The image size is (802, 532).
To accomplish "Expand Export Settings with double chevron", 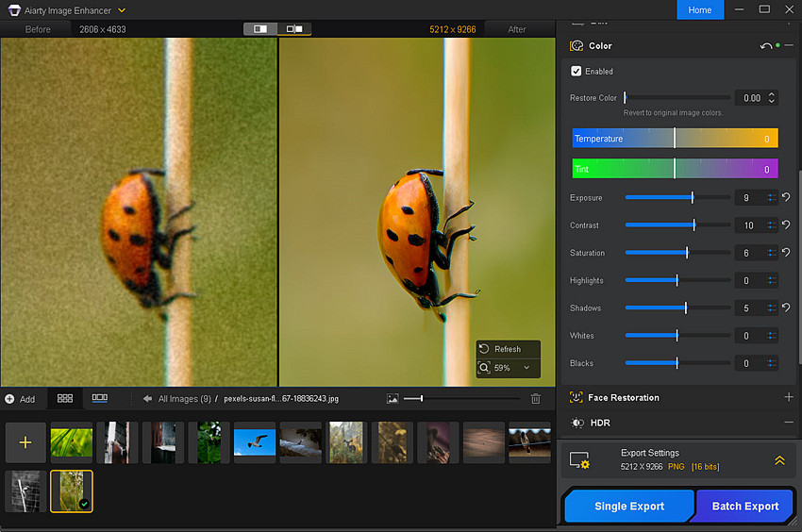I will pos(779,460).
